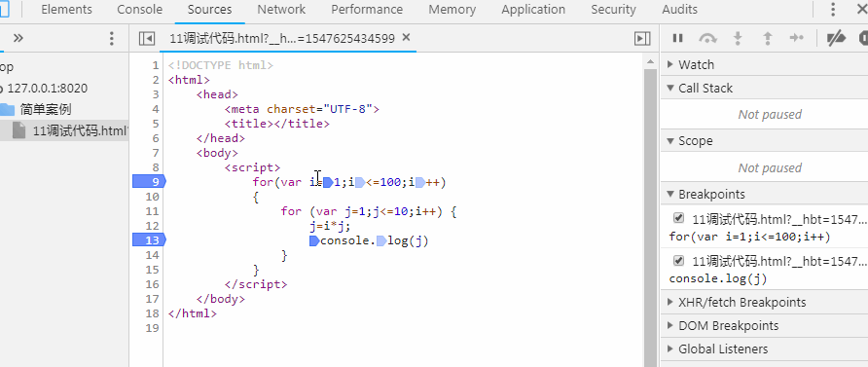Open the Performance tab

367,10
